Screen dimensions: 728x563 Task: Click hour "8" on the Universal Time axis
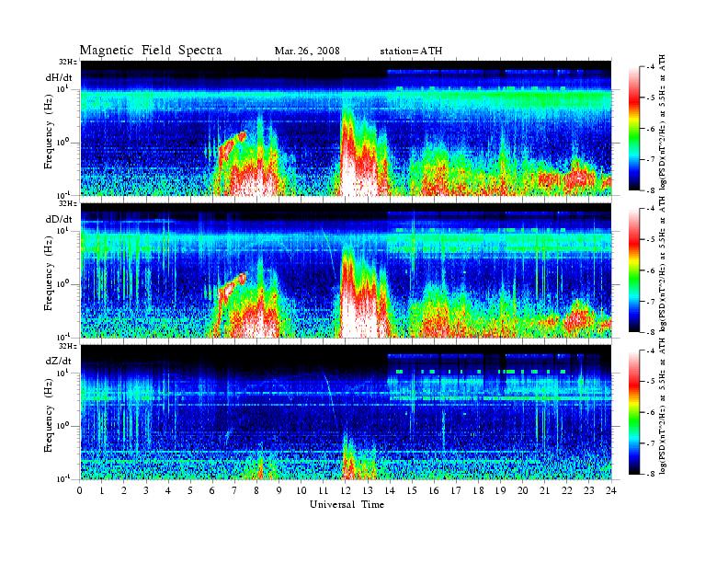point(256,490)
